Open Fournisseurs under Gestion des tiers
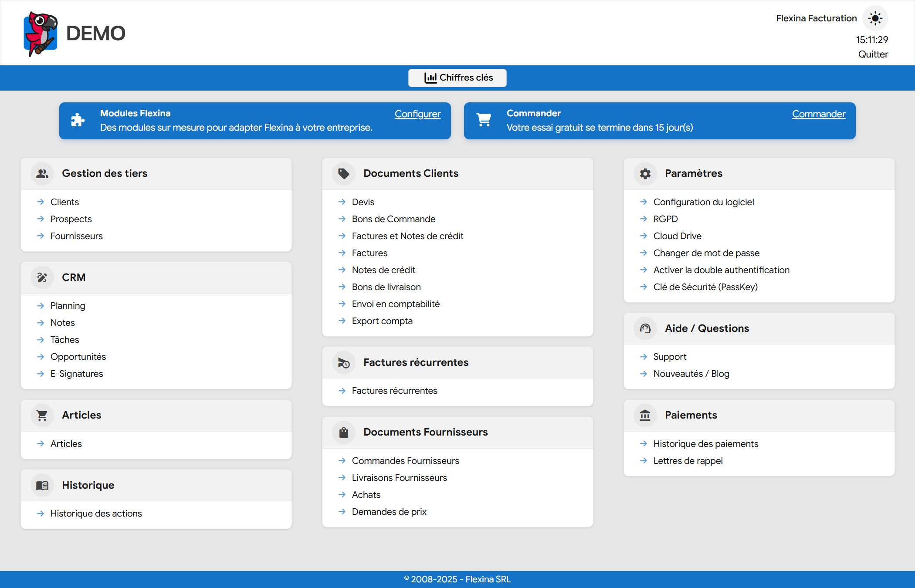The height and width of the screenshot is (588, 915). click(76, 236)
